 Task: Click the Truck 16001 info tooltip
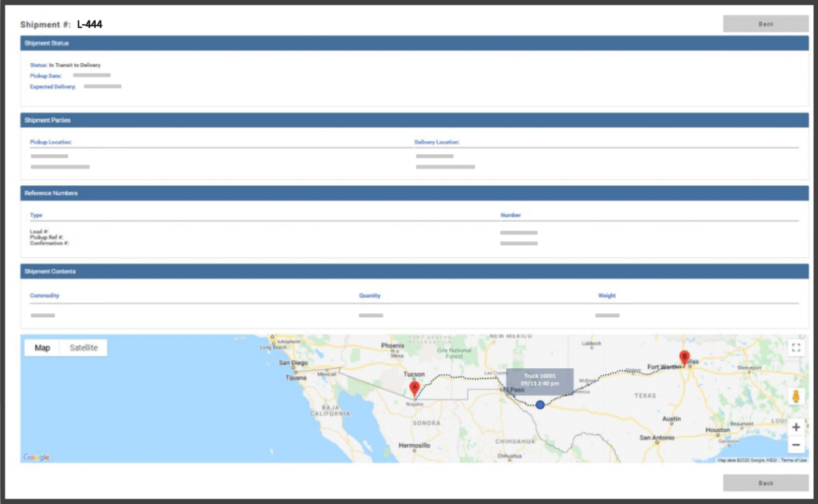pyautogui.click(x=539, y=379)
